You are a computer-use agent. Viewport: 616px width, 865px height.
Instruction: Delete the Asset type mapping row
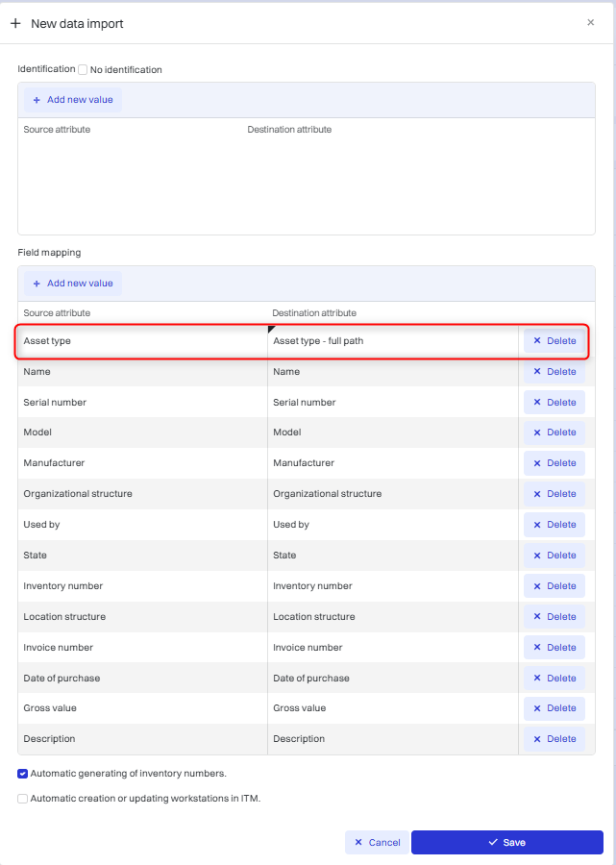(x=554, y=341)
